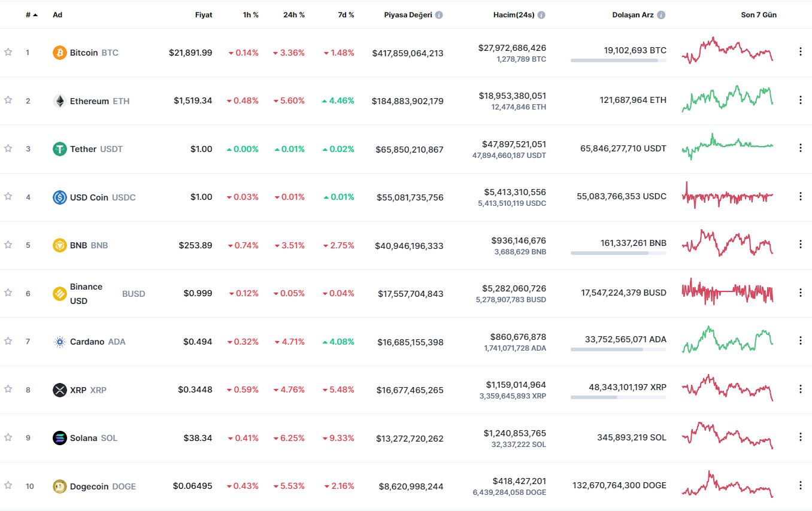Sort the table by Fiyat column
Image resolution: width=812 pixels, height=511 pixels.
(x=204, y=15)
